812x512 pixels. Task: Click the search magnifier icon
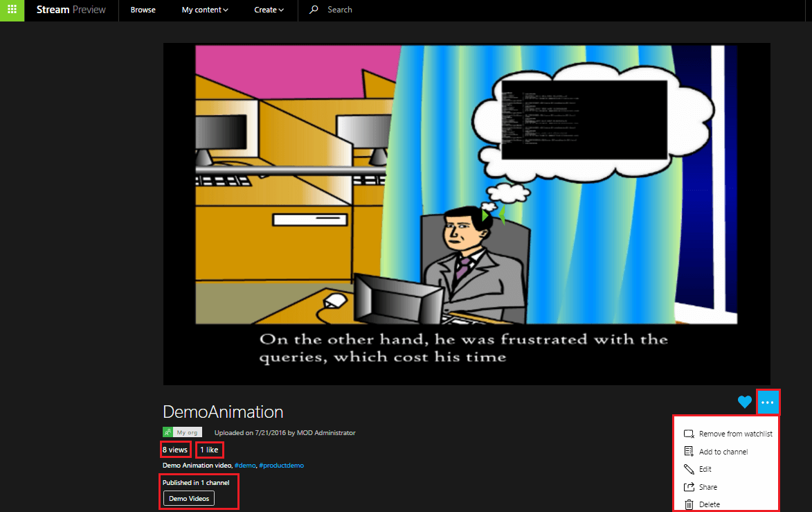(x=314, y=10)
